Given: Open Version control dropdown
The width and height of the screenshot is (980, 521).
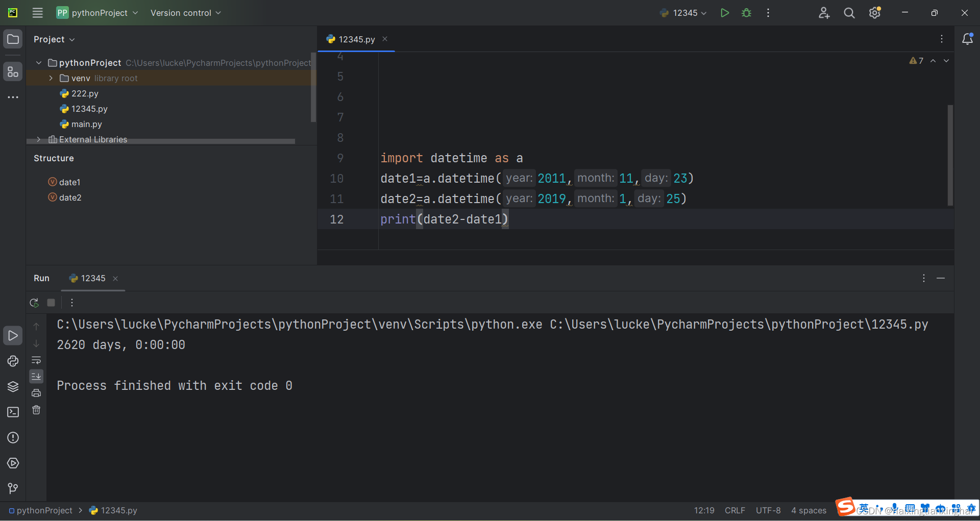Looking at the screenshot, I should 186,13.
